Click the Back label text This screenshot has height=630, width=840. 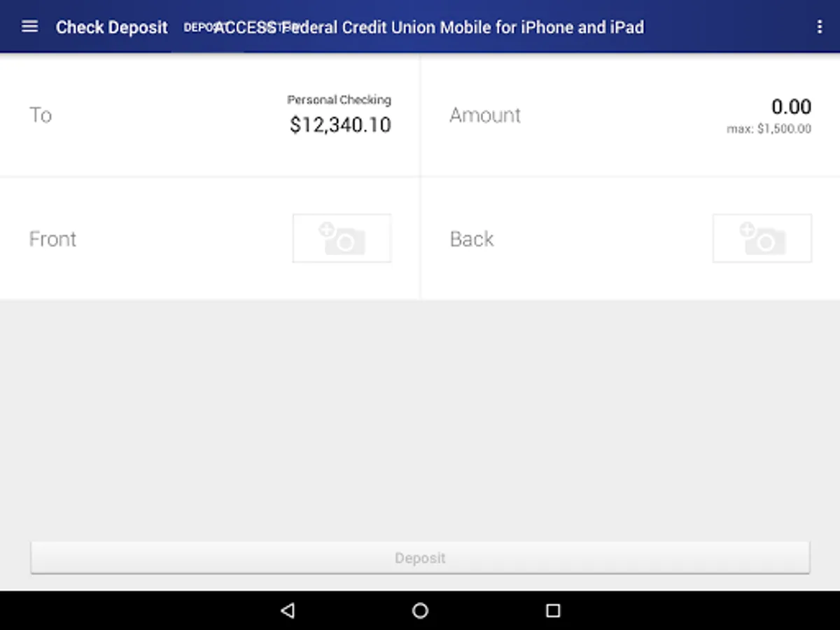point(472,239)
